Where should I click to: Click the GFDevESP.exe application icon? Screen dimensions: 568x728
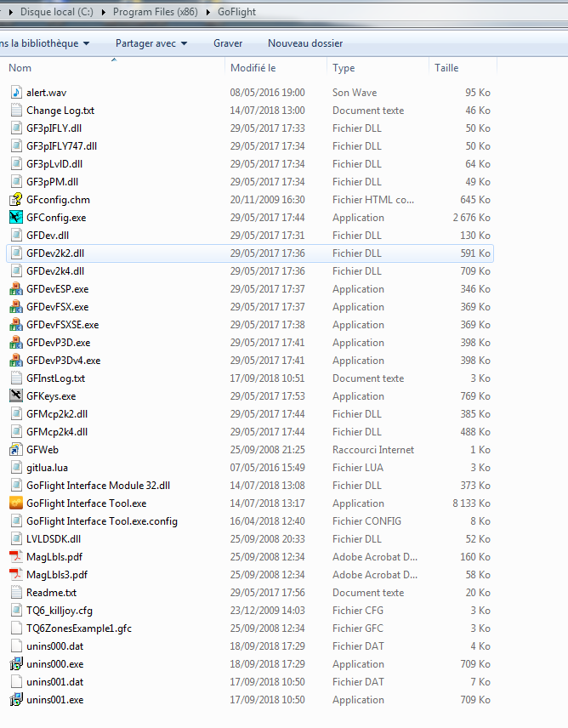point(16,289)
